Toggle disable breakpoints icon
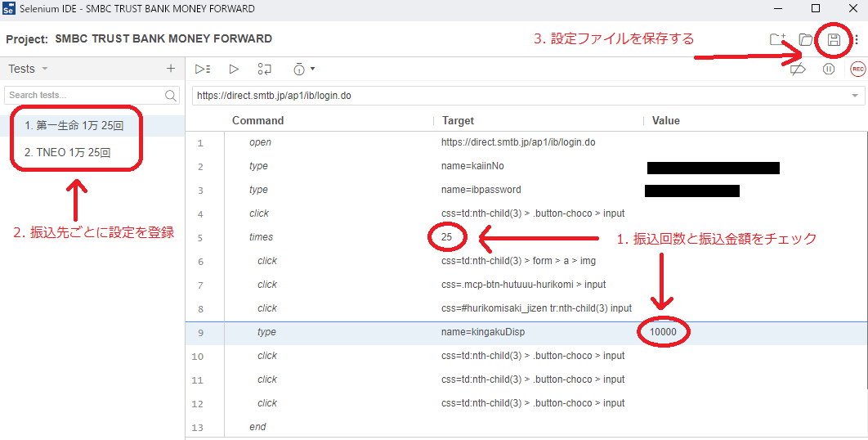Viewport: 868px width, 440px height. 799,70
